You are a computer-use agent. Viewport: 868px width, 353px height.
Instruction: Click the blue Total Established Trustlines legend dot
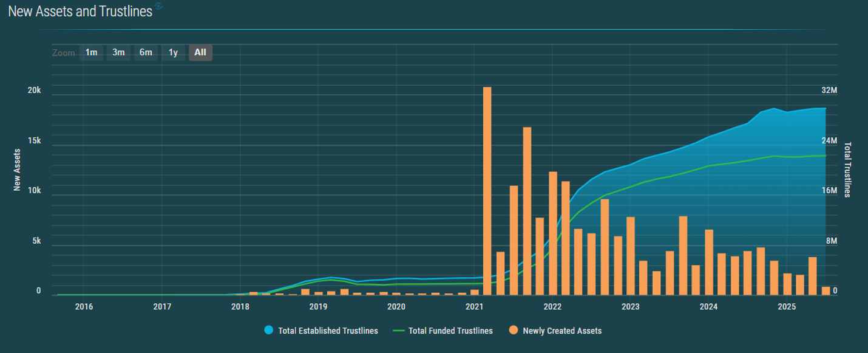(269, 331)
